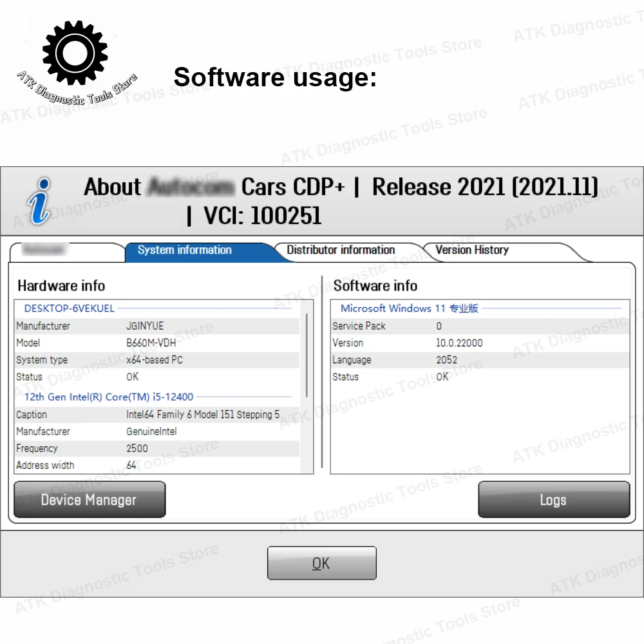Viewport: 644px width, 644px height.
Task: Open the blurred first tab
Action: click(x=67, y=252)
